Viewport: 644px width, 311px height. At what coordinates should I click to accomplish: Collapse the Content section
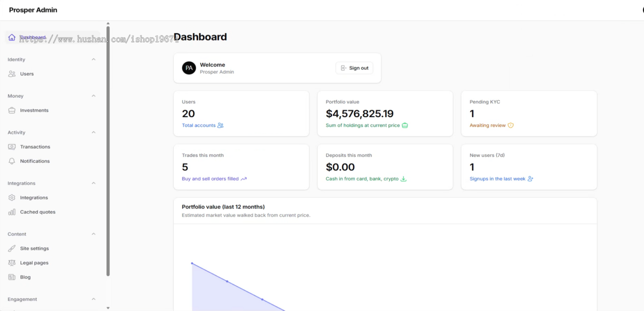(x=93, y=234)
